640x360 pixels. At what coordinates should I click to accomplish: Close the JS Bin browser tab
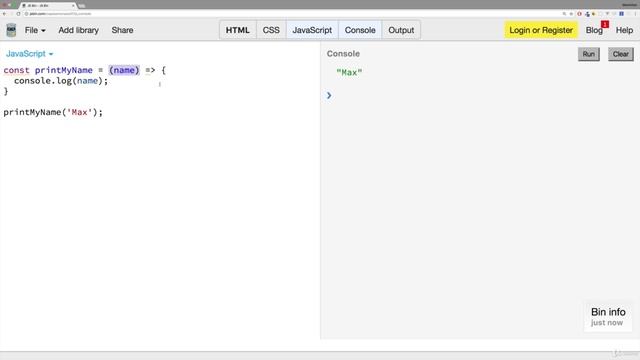(73, 6)
